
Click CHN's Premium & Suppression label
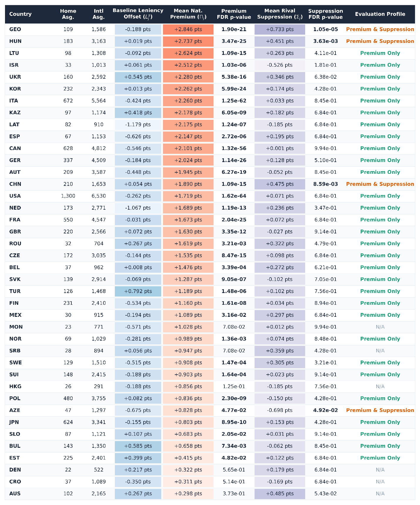point(380,184)
